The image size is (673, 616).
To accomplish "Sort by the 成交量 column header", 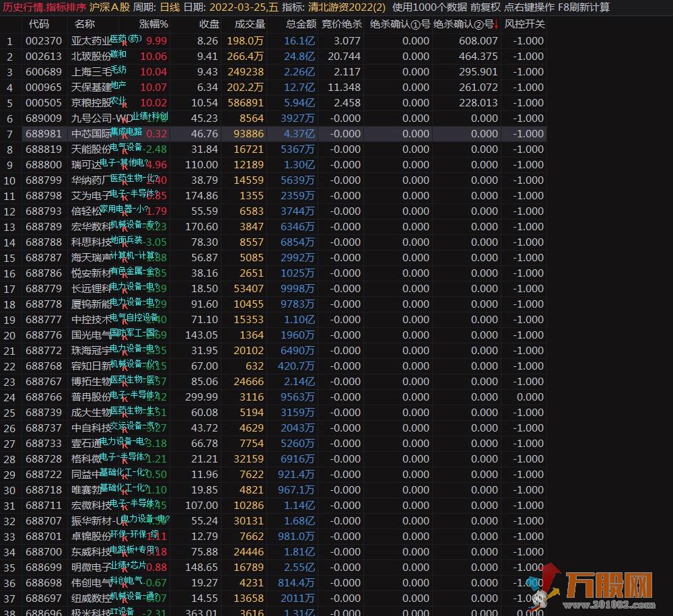I will pos(250,24).
